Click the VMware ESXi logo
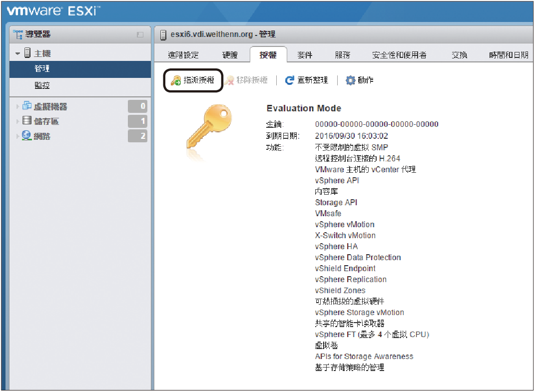The image size is (535, 392). [53, 10]
